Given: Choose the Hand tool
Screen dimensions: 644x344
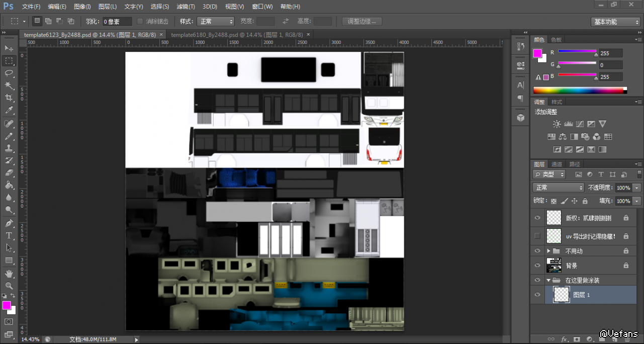Looking at the screenshot, I should tap(9, 273).
